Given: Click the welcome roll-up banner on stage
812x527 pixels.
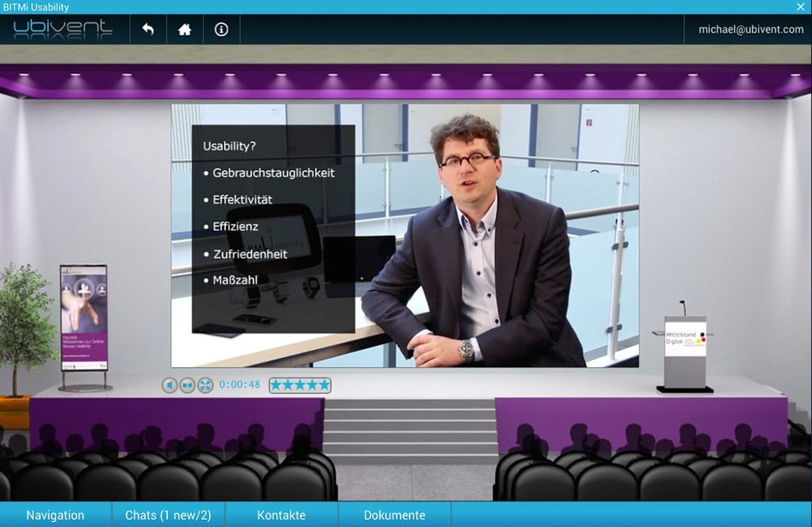Looking at the screenshot, I should pyautogui.click(x=83, y=317).
